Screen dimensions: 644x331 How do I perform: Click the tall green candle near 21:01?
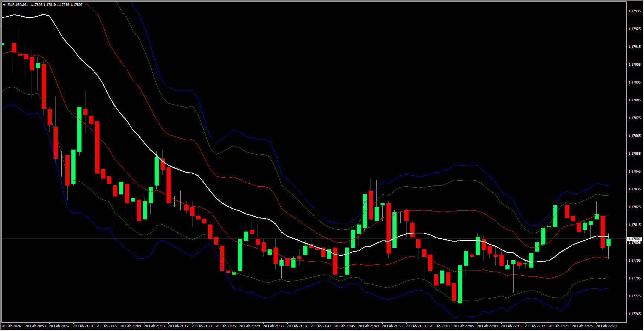point(80,129)
